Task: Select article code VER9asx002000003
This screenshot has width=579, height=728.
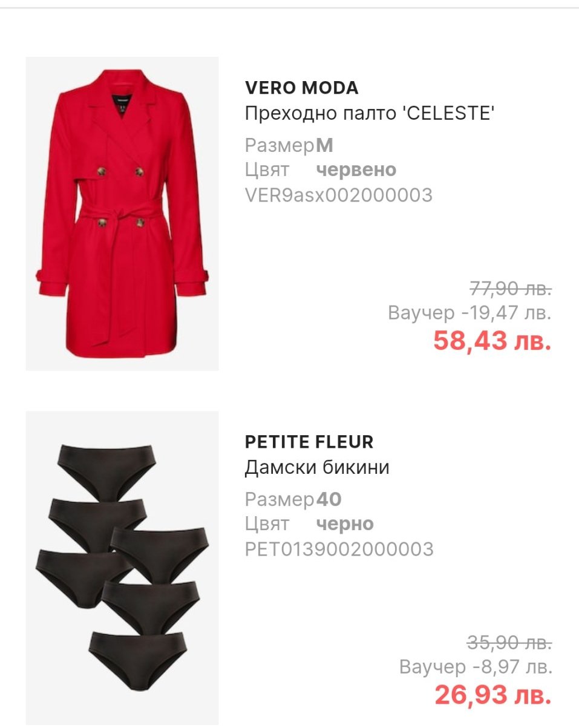Action: tap(339, 195)
